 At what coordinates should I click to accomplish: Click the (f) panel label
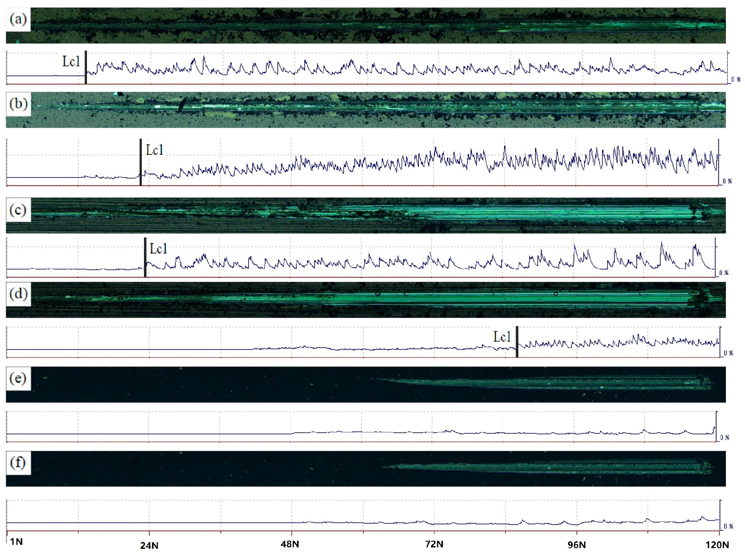tap(18, 463)
